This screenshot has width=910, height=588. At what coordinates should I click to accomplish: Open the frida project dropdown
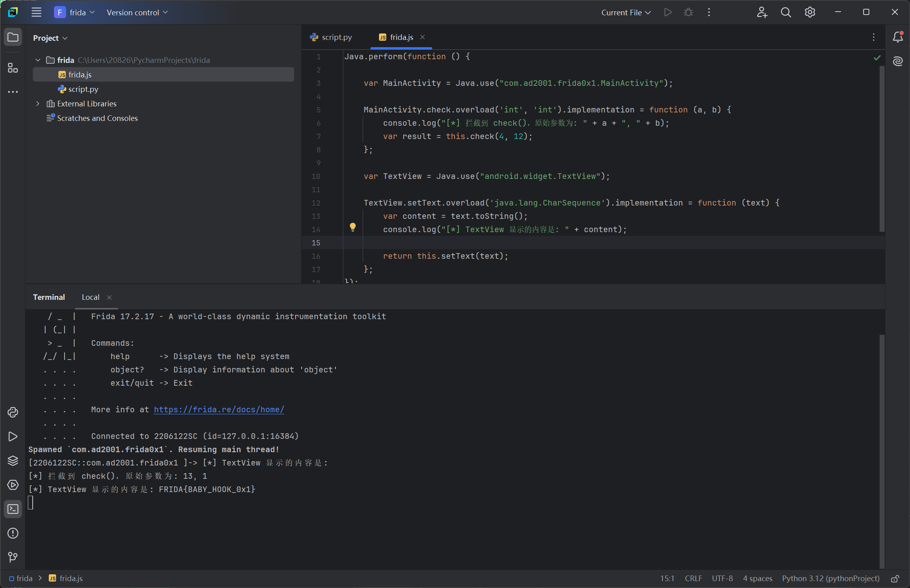[75, 12]
